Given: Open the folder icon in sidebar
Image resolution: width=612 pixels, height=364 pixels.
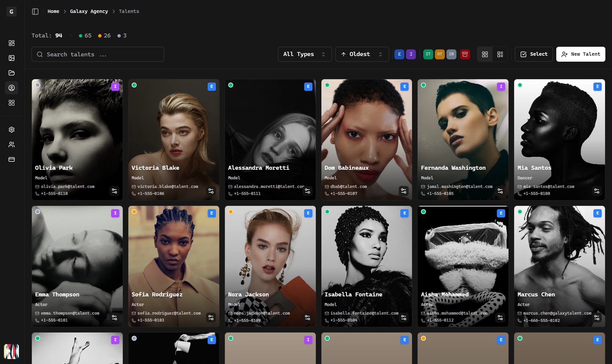Looking at the screenshot, I should [x=12, y=73].
